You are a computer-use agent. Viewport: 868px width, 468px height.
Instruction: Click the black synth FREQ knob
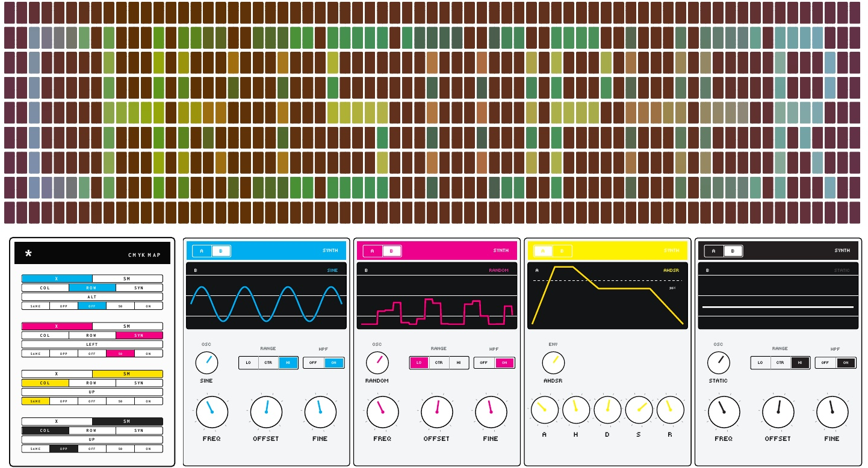click(724, 412)
